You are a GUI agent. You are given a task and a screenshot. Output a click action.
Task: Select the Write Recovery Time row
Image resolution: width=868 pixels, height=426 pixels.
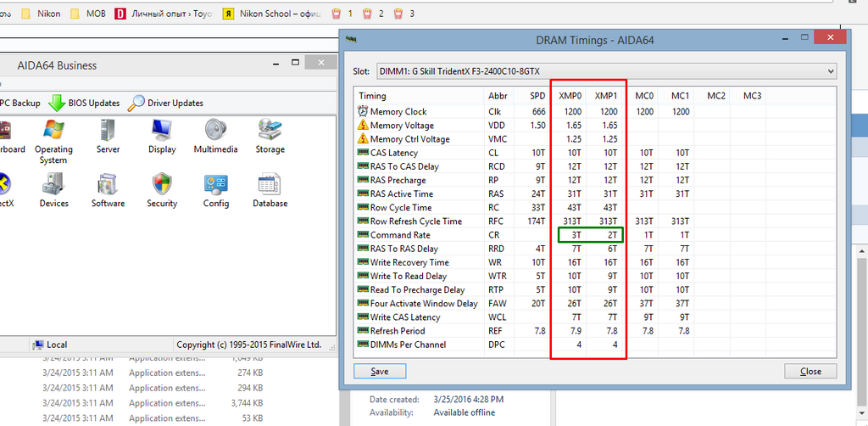[x=595, y=262]
